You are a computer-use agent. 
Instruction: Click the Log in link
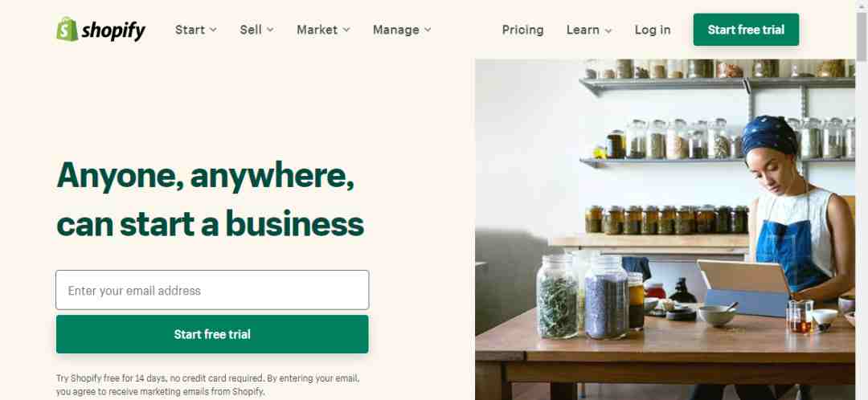click(x=653, y=30)
